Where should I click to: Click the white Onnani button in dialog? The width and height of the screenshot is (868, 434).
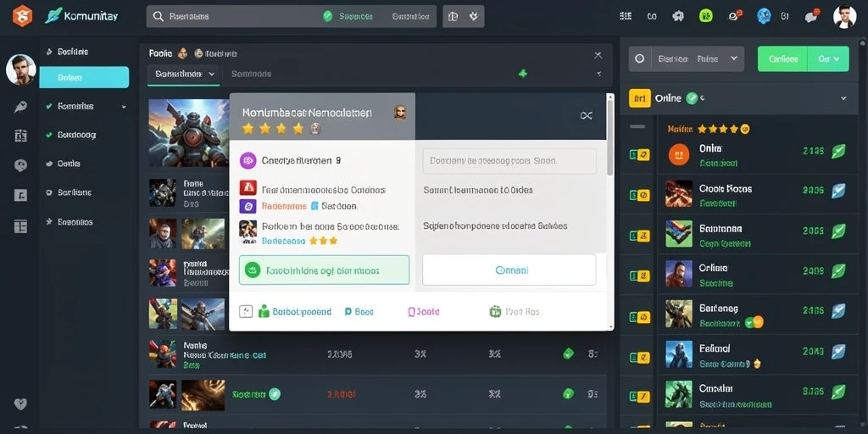point(509,270)
